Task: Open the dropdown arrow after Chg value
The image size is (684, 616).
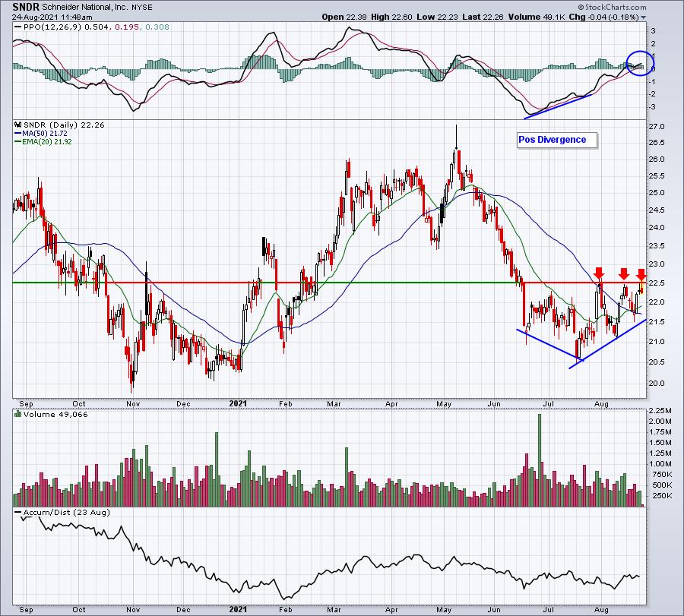Action: 644,17
